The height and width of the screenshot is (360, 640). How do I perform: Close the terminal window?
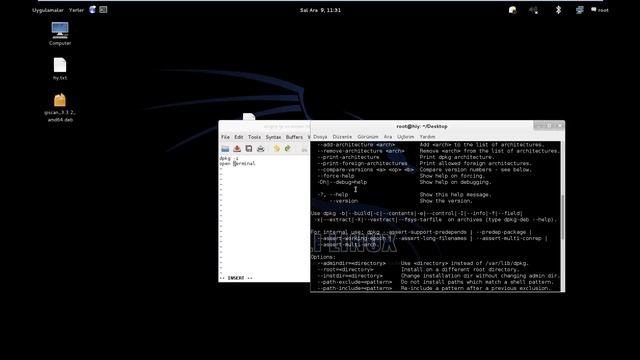tap(559, 126)
